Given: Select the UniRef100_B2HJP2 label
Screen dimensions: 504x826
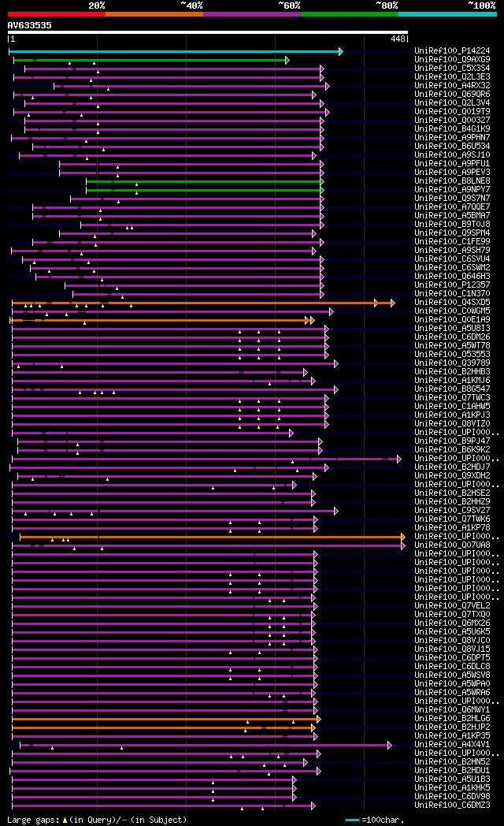Looking at the screenshot, I should [x=452, y=727].
